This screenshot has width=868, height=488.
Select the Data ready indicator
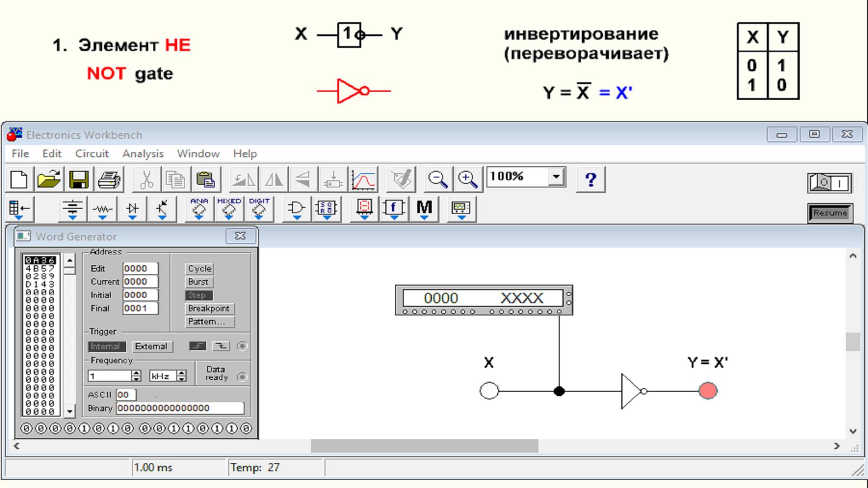click(x=242, y=377)
